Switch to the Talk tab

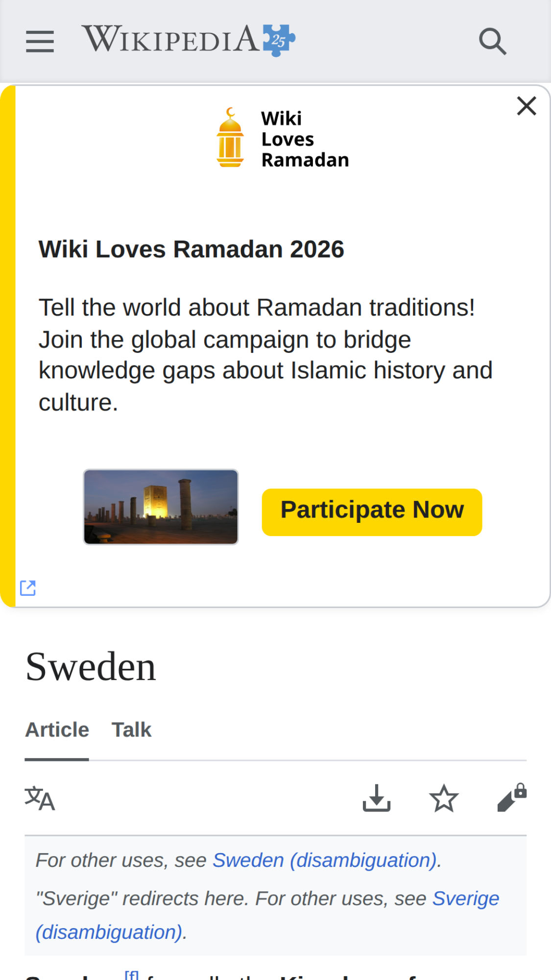click(131, 730)
